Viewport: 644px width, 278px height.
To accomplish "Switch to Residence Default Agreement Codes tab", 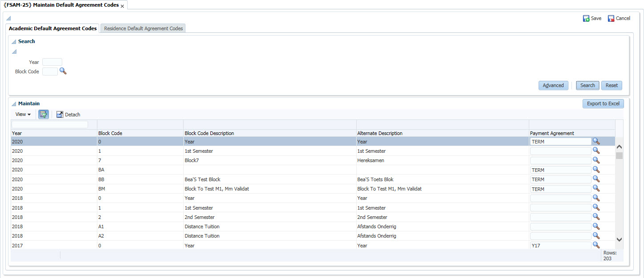I will 143,28.
